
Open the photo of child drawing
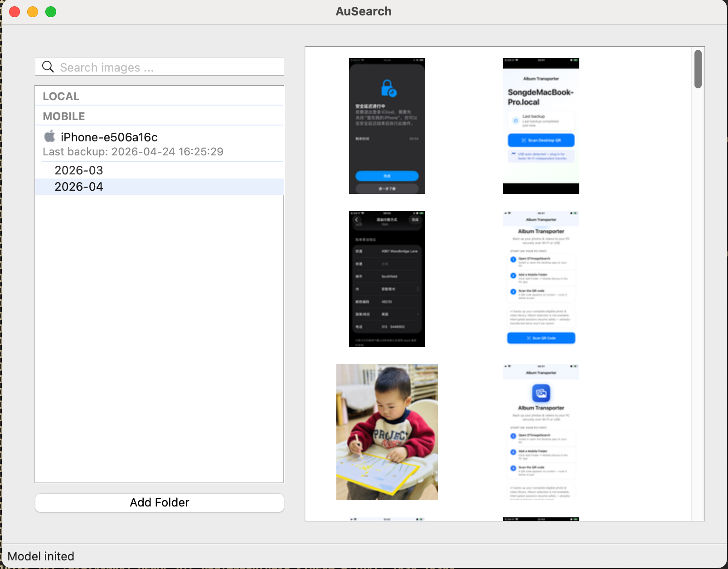tap(387, 432)
